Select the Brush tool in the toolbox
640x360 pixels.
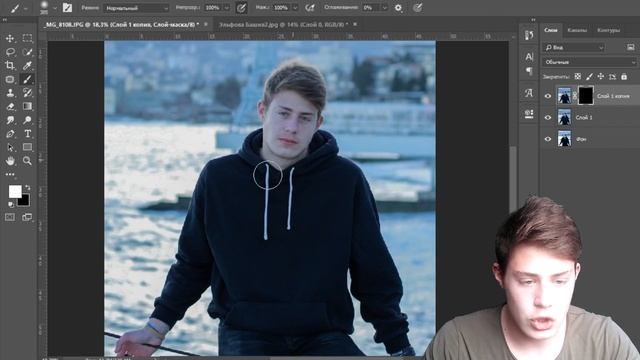(27, 79)
